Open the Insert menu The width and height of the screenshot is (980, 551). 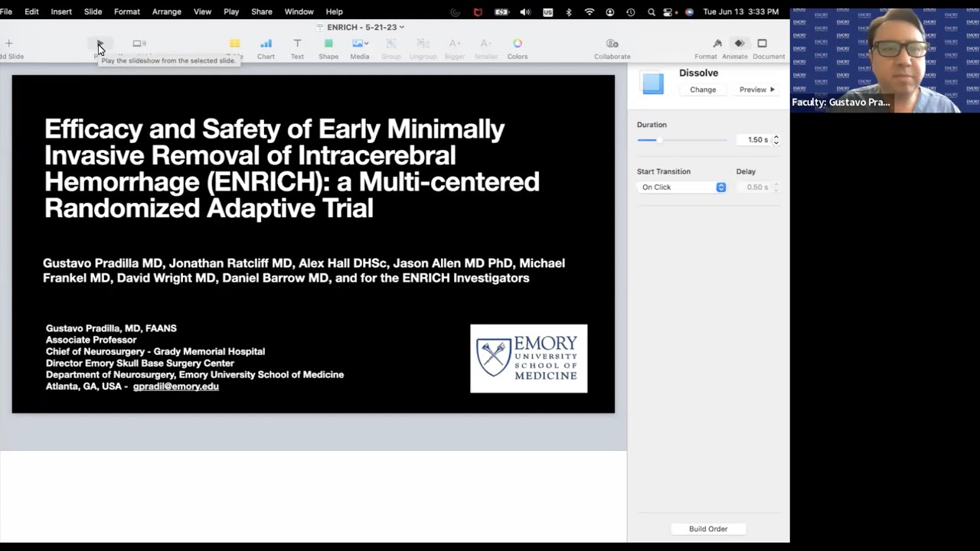pyautogui.click(x=61, y=11)
